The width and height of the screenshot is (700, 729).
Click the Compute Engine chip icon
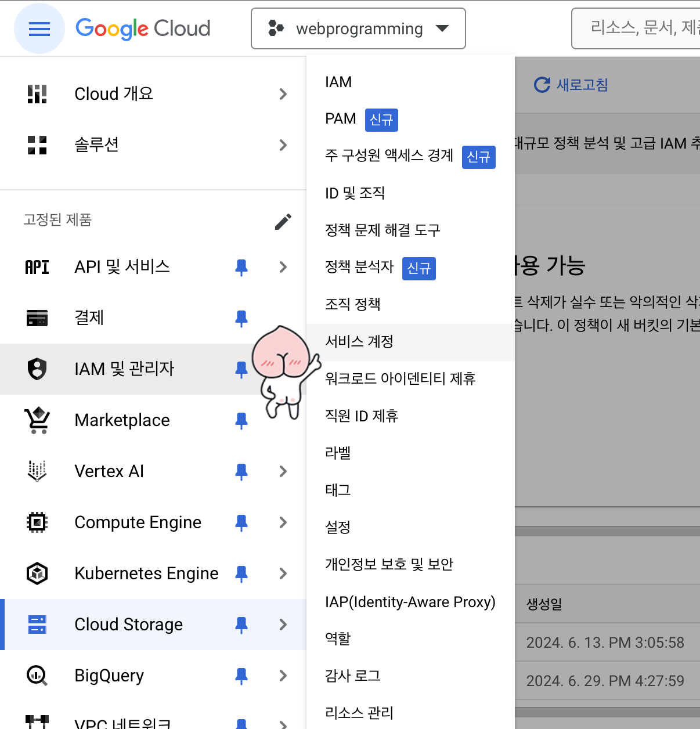point(37,522)
